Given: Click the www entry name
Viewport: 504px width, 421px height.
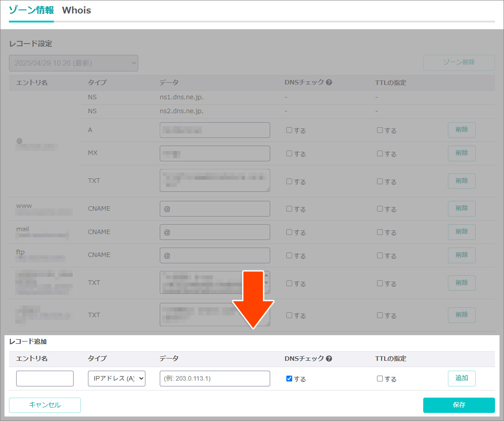Looking at the screenshot, I should (24, 206).
